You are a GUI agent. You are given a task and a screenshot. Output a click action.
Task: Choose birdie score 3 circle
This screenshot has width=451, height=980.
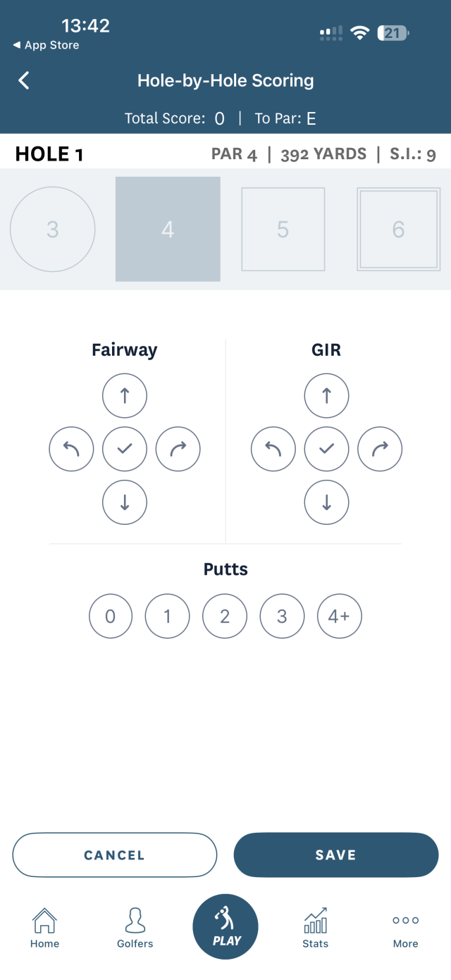point(53,229)
